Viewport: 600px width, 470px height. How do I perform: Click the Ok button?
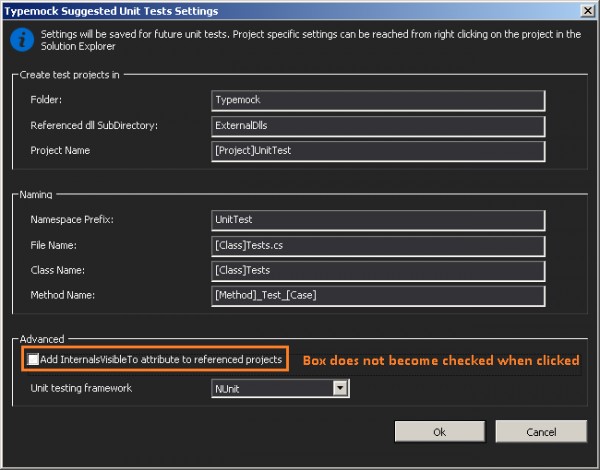pyautogui.click(x=440, y=432)
